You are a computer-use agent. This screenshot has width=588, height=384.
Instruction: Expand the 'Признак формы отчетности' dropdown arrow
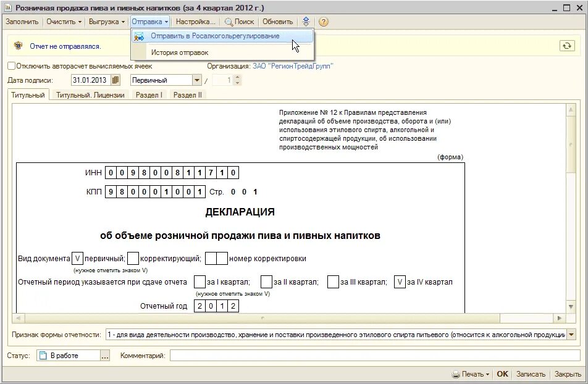pos(571,335)
